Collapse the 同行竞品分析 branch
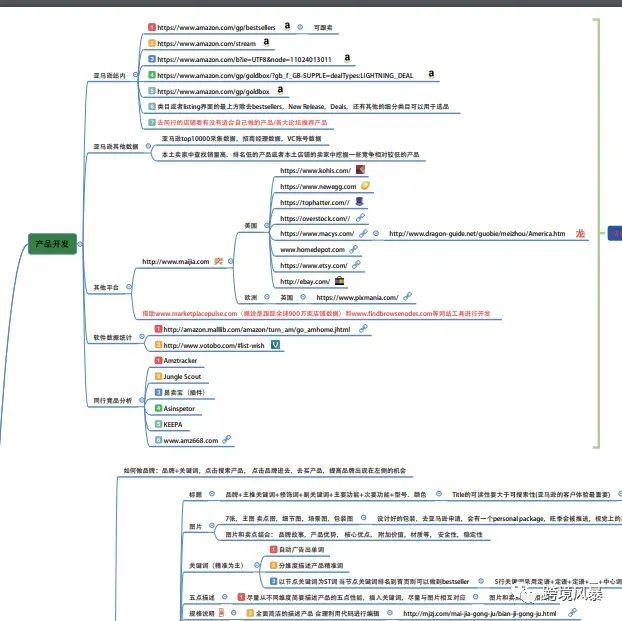622x621 pixels. tap(142, 400)
